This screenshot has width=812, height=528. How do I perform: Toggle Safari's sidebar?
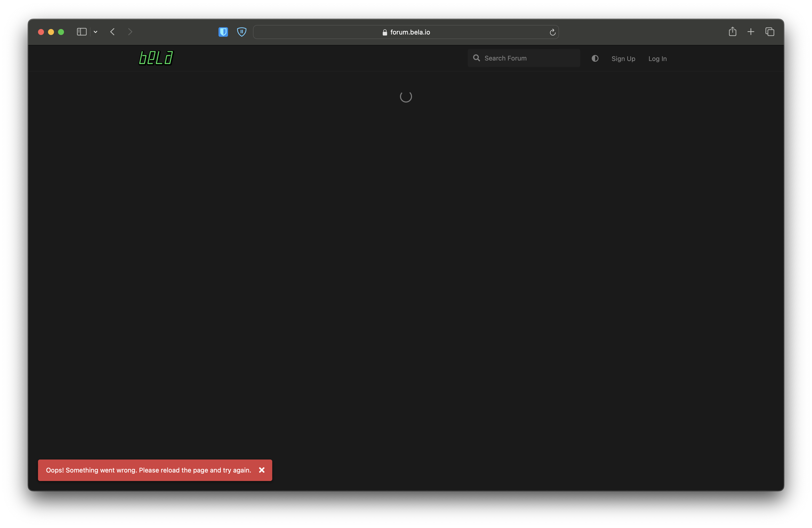click(81, 32)
